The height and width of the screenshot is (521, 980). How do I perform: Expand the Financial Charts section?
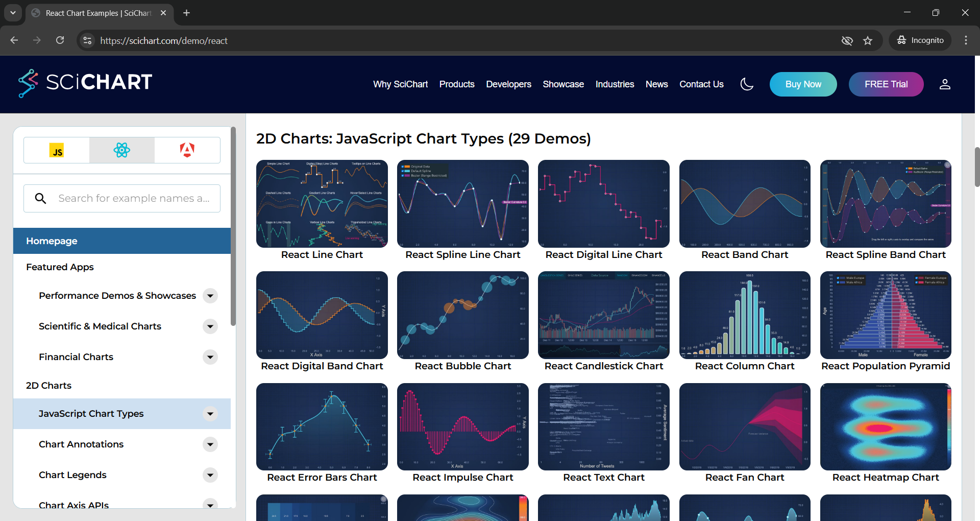pos(210,357)
